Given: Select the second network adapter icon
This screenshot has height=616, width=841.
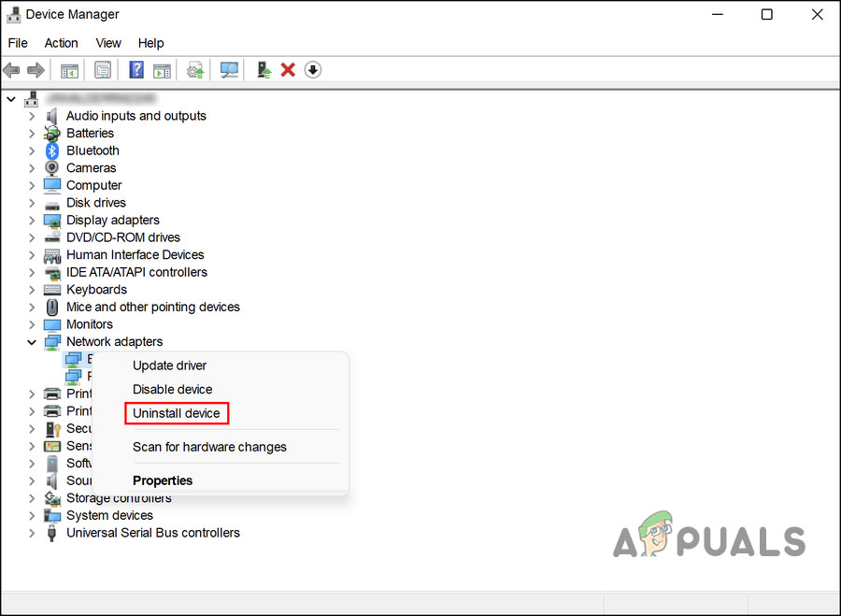Looking at the screenshot, I should tap(73, 377).
